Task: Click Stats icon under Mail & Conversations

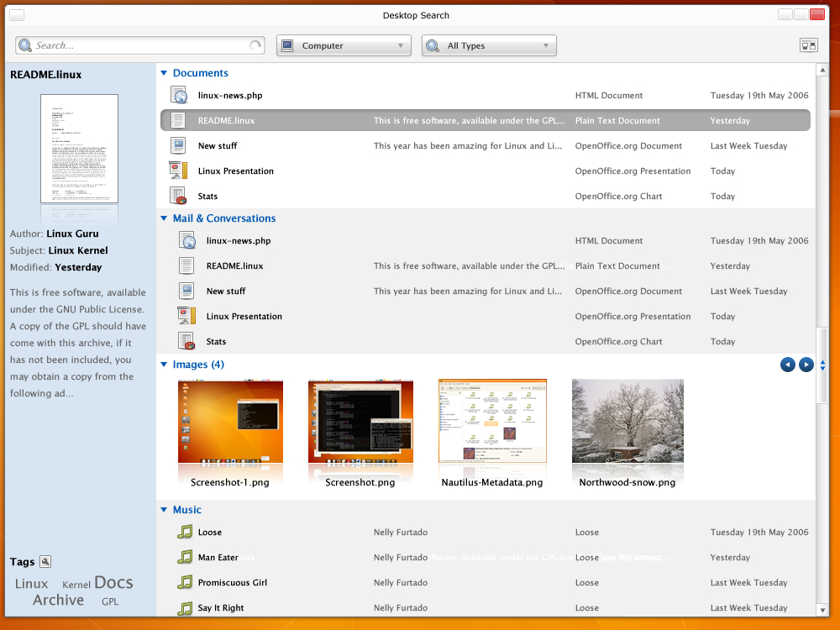Action: [186, 341]
